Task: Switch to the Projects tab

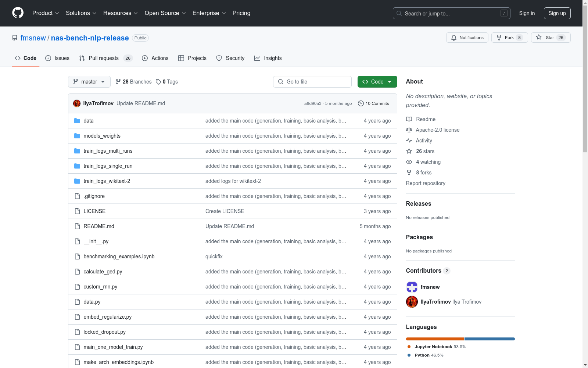Action: tap(192, 58)
